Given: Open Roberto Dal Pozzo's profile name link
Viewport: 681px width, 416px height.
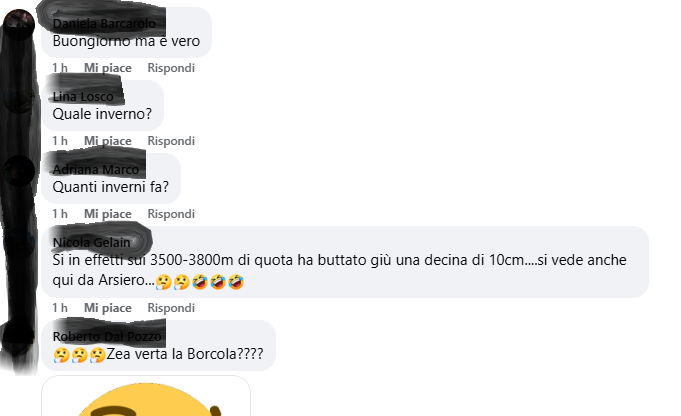Looking at the screenshot, I should point(107,336).
